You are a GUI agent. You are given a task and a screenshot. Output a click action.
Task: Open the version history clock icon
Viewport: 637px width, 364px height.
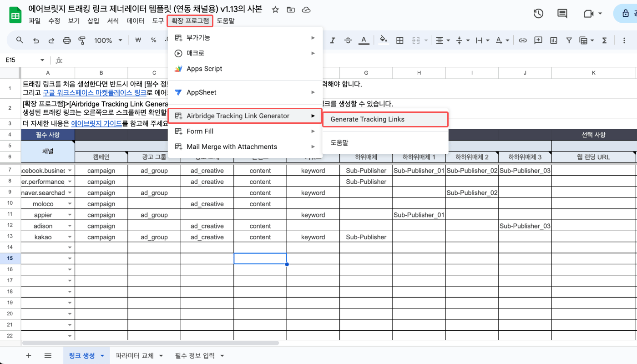coord(538,14)
